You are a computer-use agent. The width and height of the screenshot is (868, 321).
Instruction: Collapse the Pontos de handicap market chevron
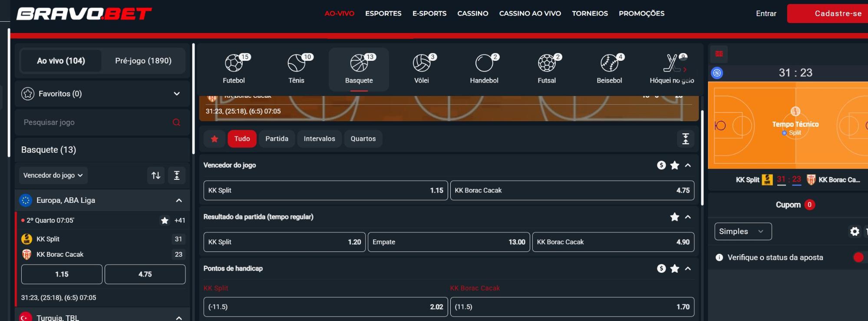(x=688, y=268)
